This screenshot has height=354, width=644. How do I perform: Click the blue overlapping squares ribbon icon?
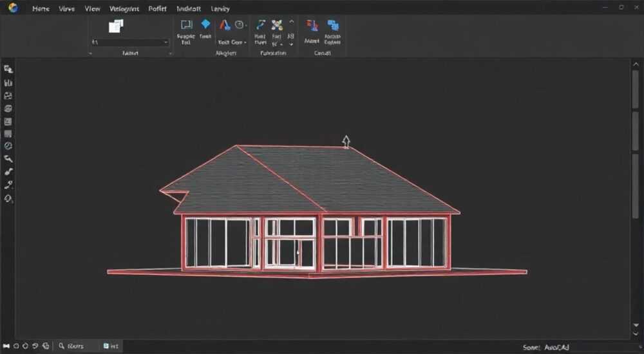(x=333, y=26)
